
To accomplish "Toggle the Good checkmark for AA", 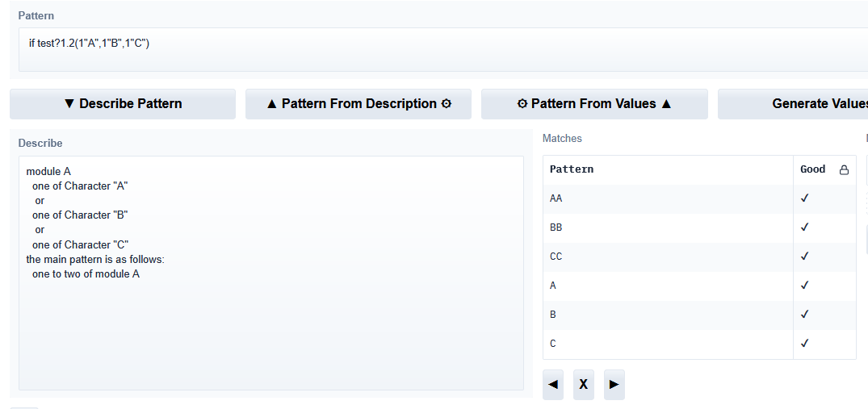I will [804, 198].
